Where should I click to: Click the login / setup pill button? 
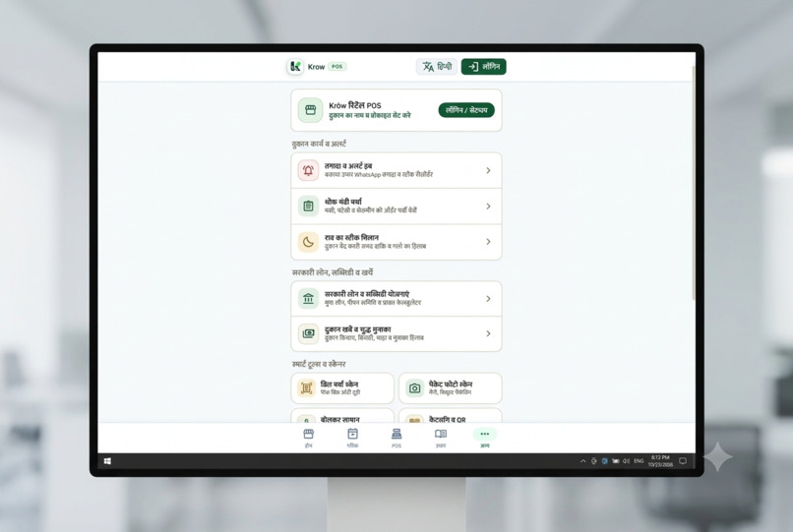[x=466, y=110]
